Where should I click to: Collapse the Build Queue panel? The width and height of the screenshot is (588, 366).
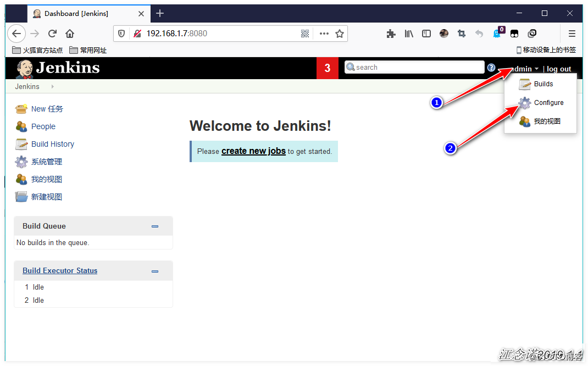point(155,226)
